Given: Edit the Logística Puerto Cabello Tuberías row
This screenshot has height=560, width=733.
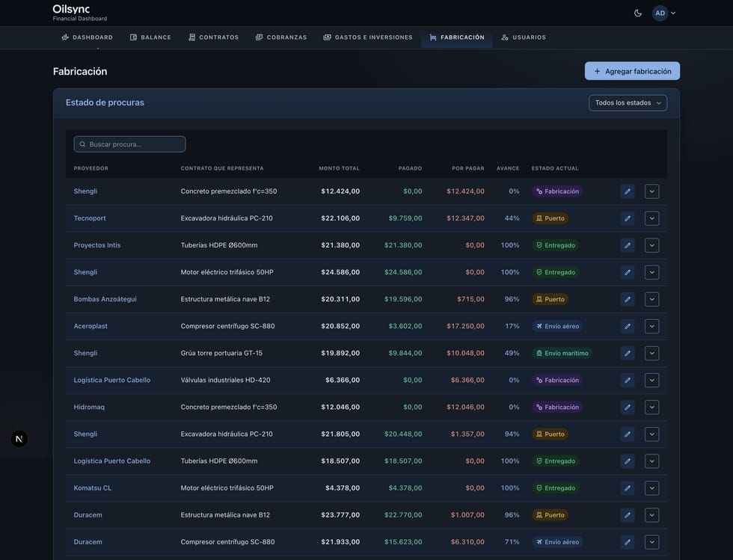Looking at the screenshot, I should click(628, 461).
